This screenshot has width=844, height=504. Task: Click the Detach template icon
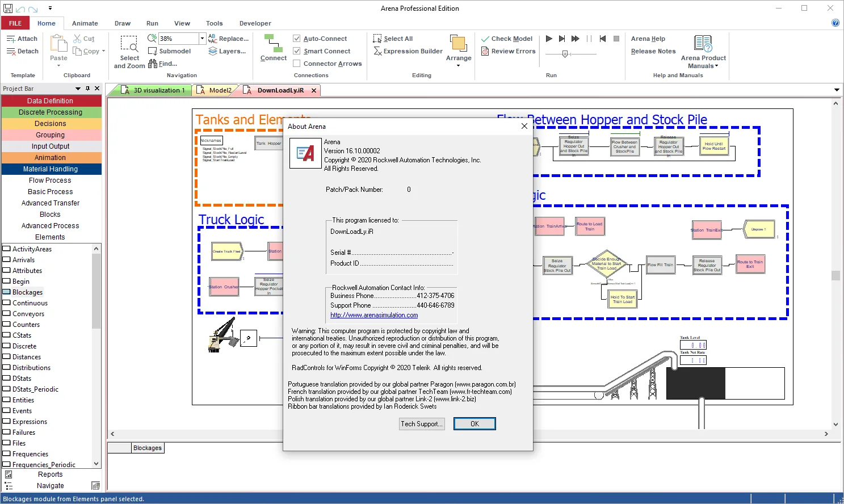pos(11,51)
